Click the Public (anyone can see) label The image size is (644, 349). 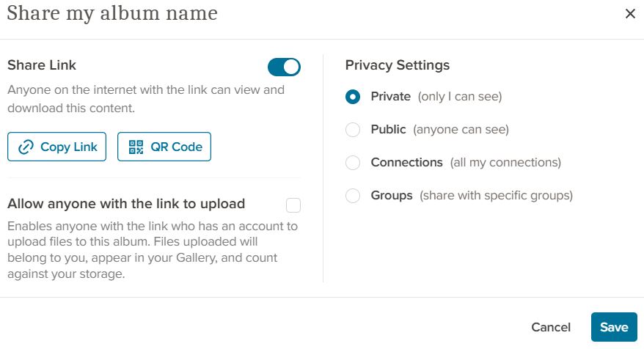pos(439,129)
